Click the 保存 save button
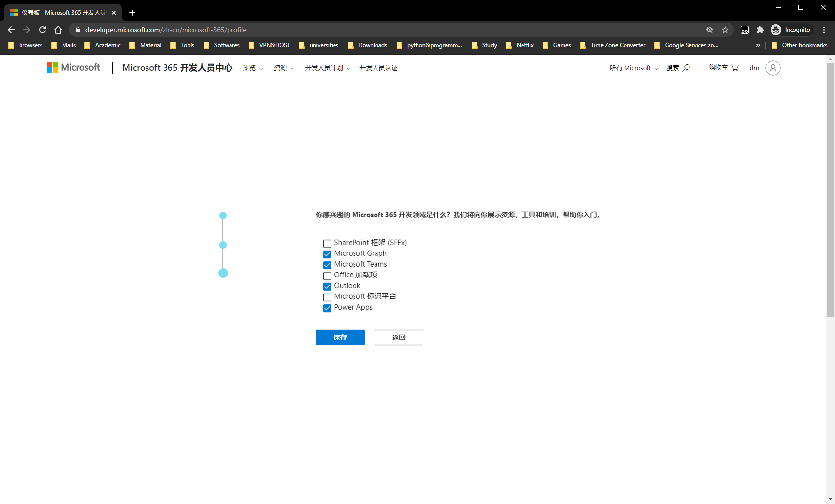 pyautogui.click(x=340, y=337)
